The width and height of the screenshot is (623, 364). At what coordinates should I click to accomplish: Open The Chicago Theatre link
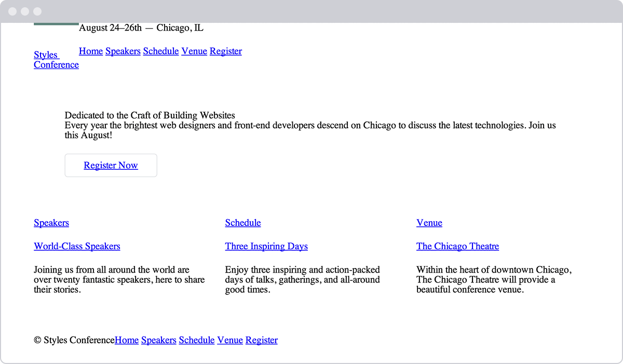[x=457, y=246]
